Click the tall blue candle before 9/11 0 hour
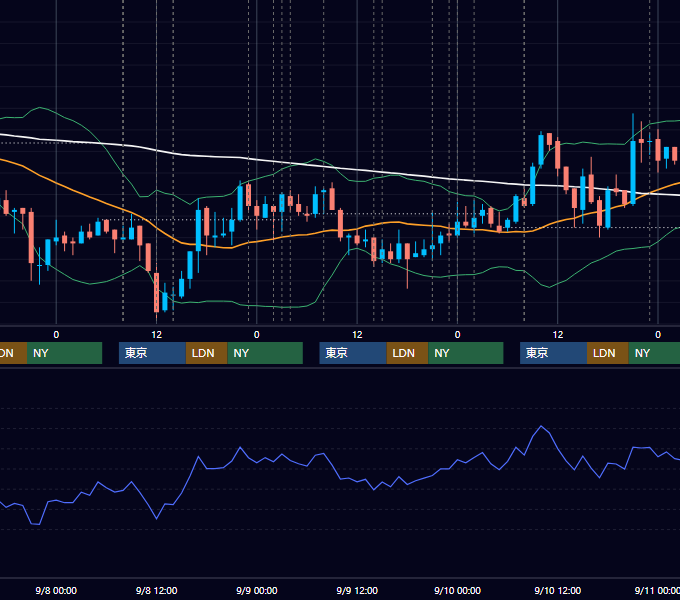This screenshot has width=680, height=600. click(633, 172)
